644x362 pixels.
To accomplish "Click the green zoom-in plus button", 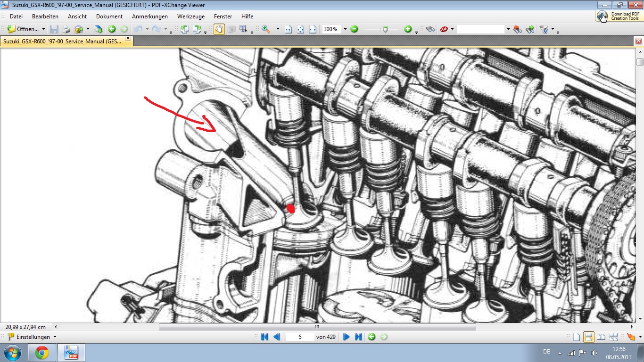I will pos(408,29).
